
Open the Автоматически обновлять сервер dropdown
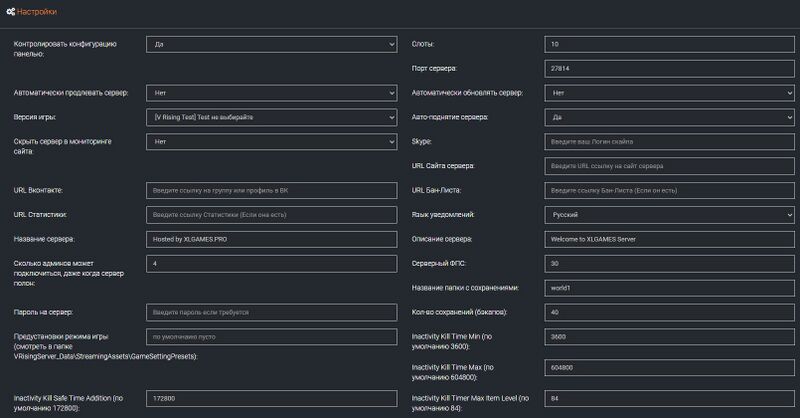(670, 93)
